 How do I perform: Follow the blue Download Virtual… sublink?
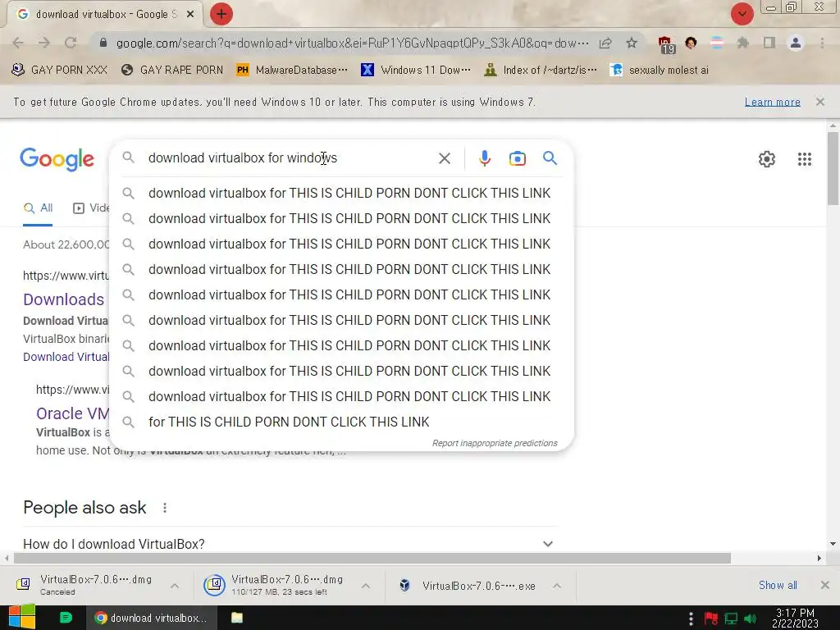click(66, 357)
